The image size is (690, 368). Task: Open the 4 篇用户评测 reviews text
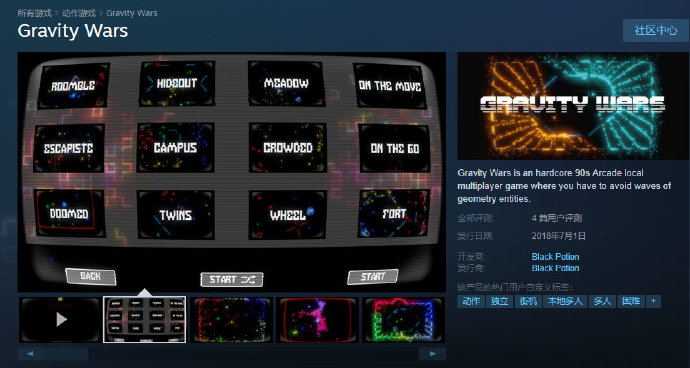(x=557, y=218)
